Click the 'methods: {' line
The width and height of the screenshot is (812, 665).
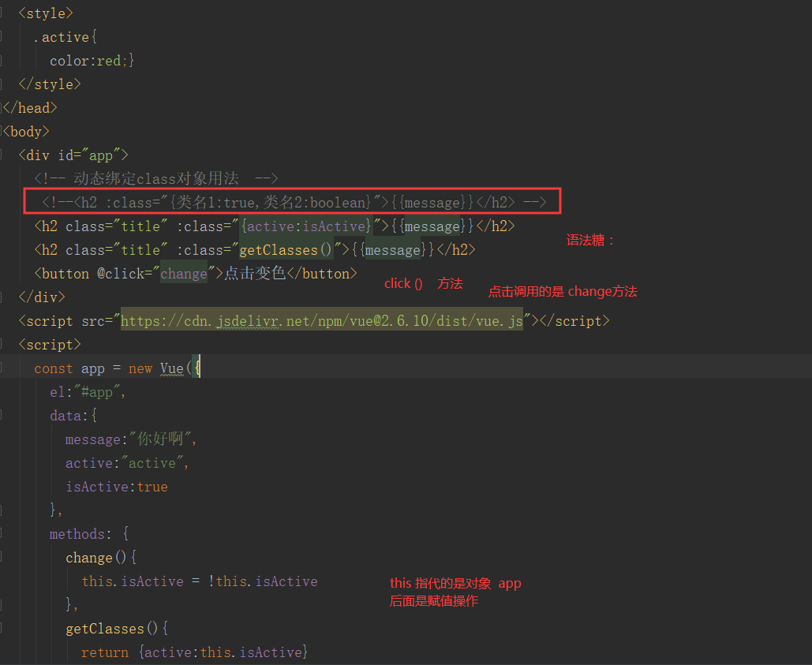89,534
